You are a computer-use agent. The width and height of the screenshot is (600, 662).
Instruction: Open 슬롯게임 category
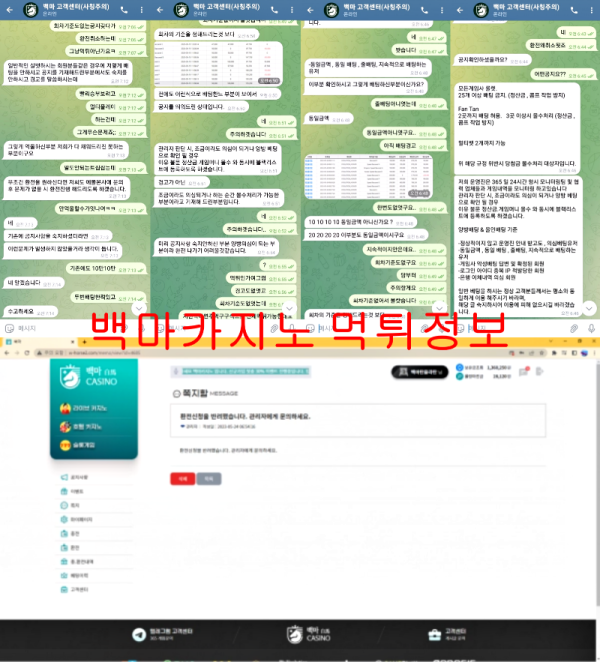(77, 445)
